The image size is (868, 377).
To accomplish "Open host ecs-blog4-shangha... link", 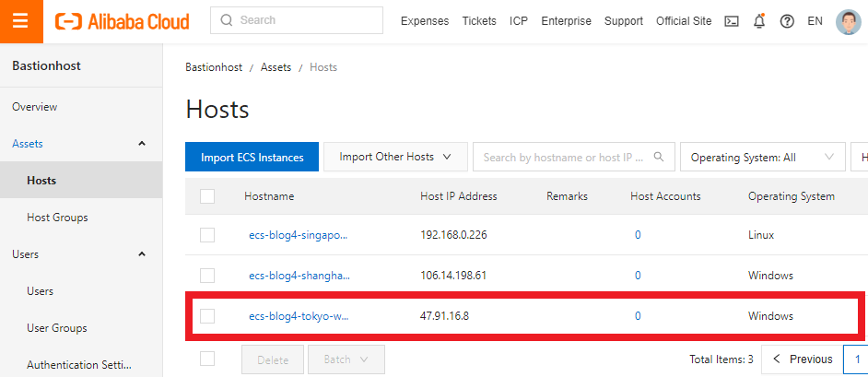I will pyautogui.click(x=299, y=275).
